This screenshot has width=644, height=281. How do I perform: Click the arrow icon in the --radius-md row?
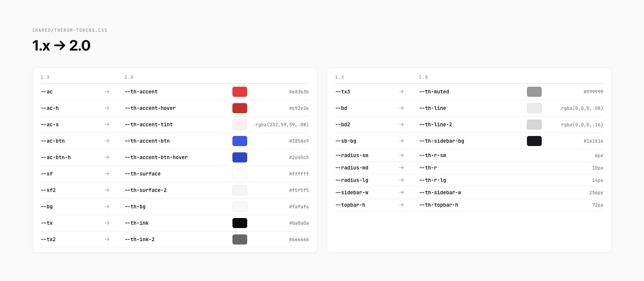click(401, 168)
